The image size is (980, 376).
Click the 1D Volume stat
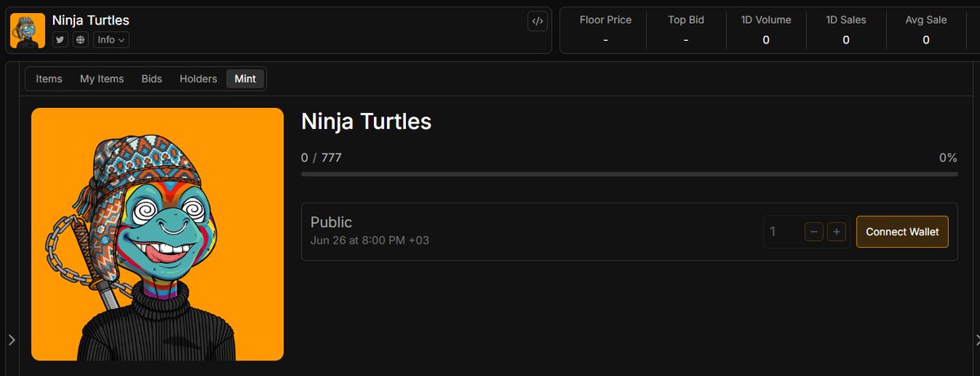click(766, 29)
